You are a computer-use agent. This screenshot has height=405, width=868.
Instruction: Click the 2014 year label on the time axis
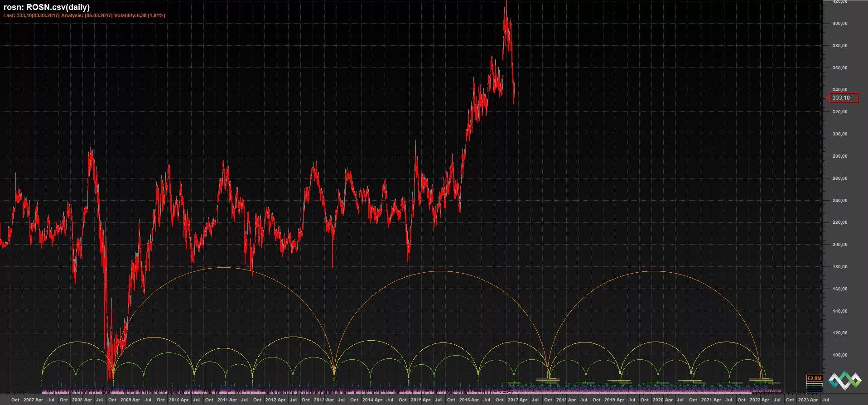pos(367,400)
